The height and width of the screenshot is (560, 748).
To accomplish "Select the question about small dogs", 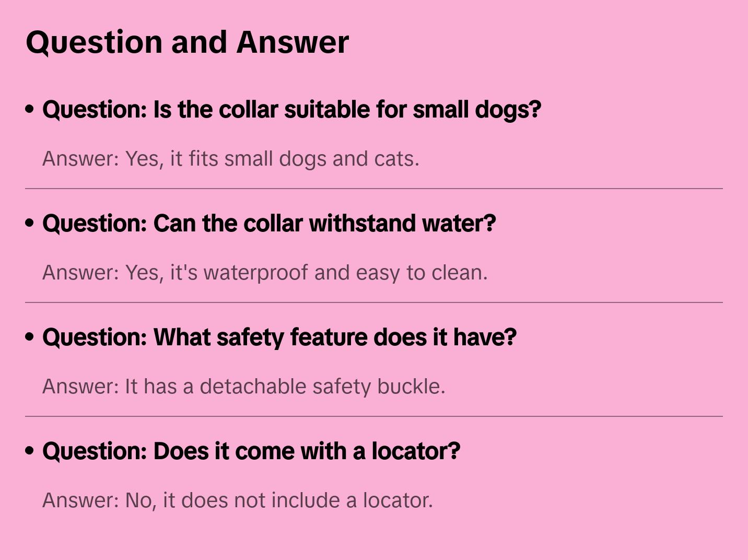I will pos(291,110).
